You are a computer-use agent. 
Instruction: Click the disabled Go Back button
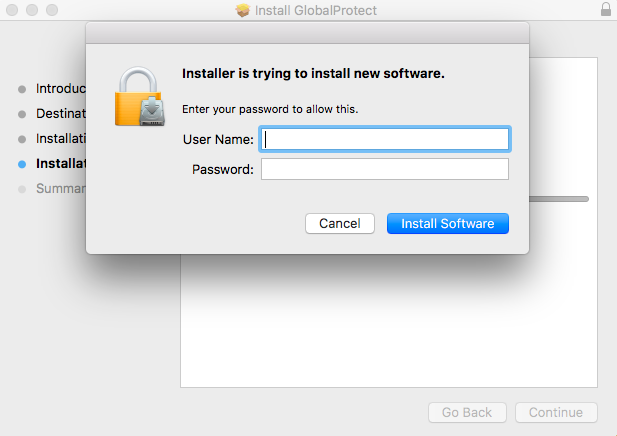click(x=467, y=412)
